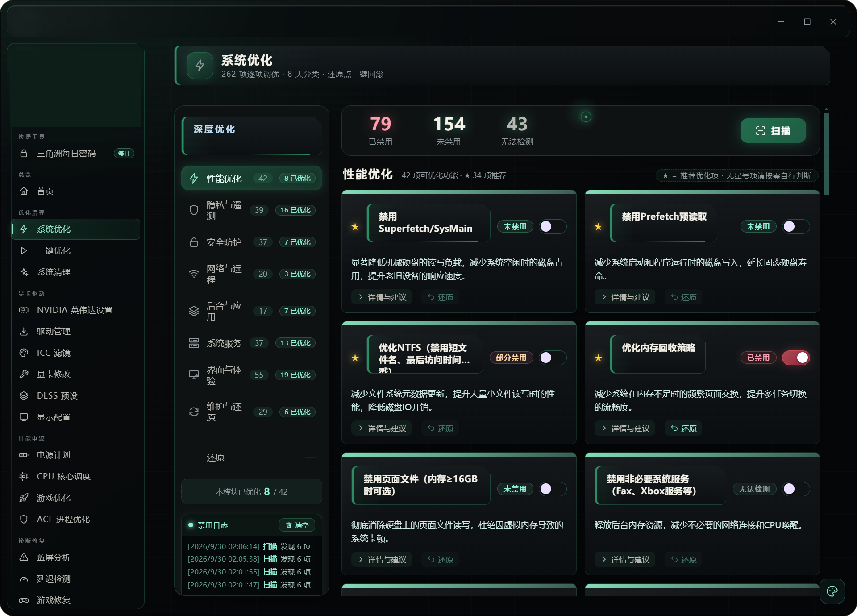
Task: Toggle the 禁用Superfetch/SysMain switch
Action: (x=553, y=226)
